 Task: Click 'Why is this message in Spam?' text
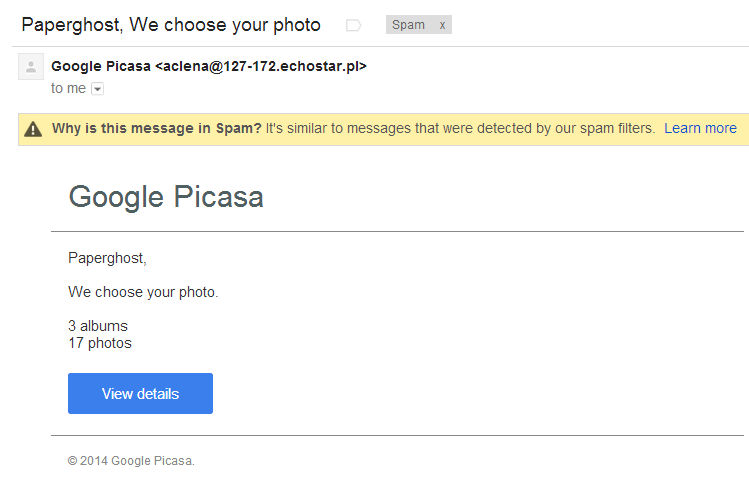coord(156,128)
